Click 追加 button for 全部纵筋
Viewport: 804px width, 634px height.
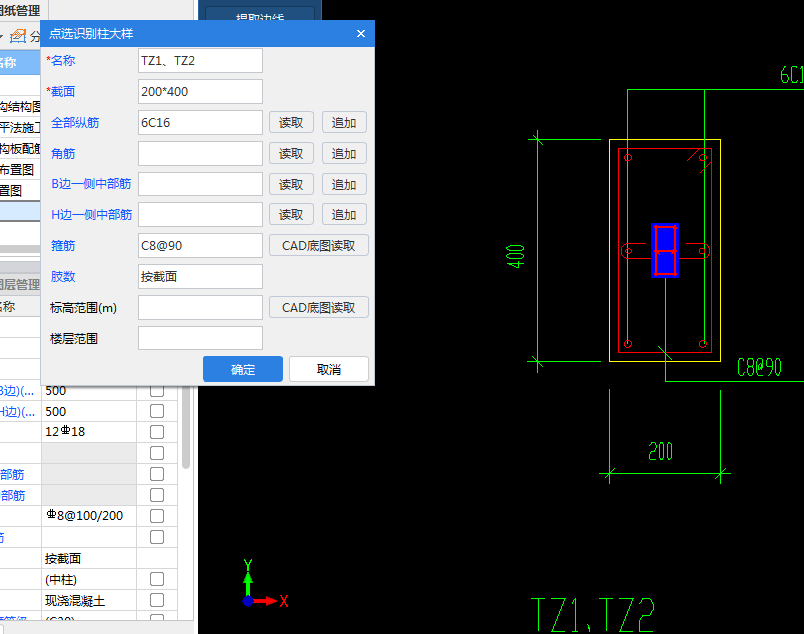point(344,123)
